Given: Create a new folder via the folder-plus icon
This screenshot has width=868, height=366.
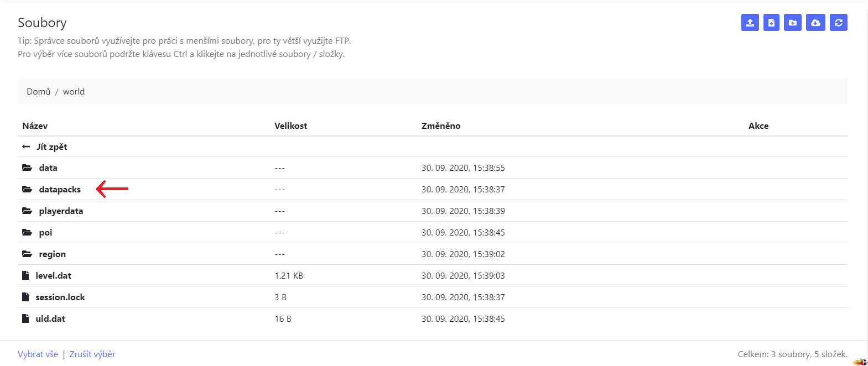Looking at the screenshot, I should coord(793,23).
